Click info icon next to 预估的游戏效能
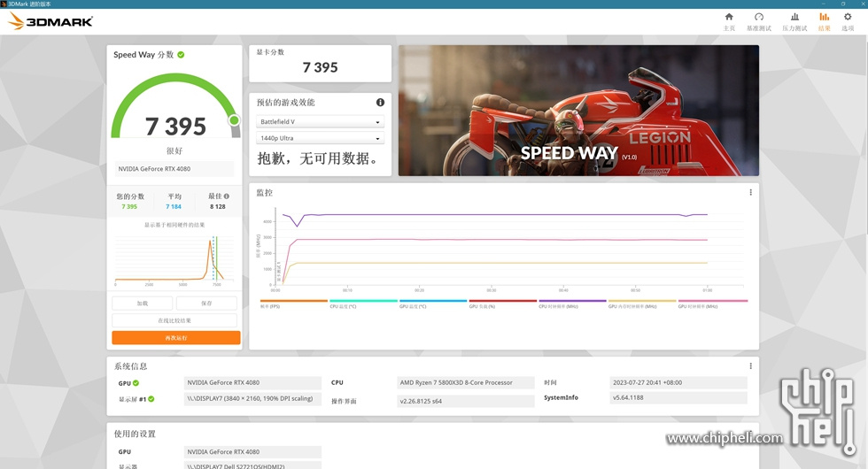 380,103
